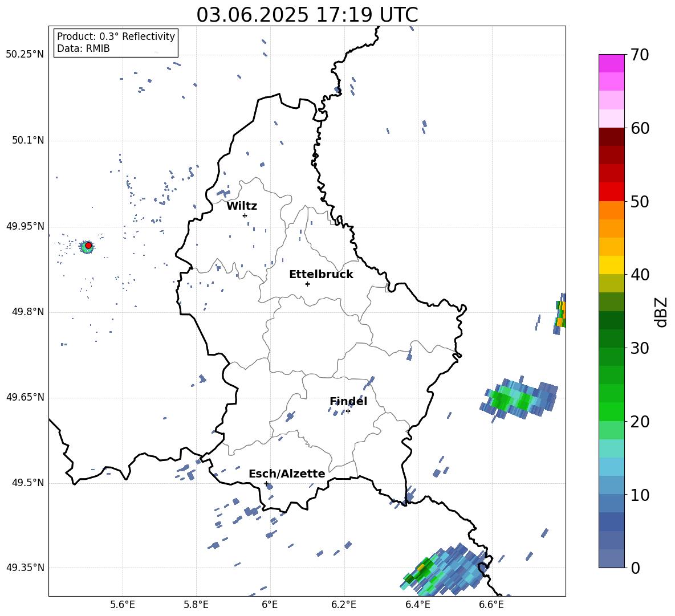Pick the light blue colorbar segment above 10

[x=611, y=485]
